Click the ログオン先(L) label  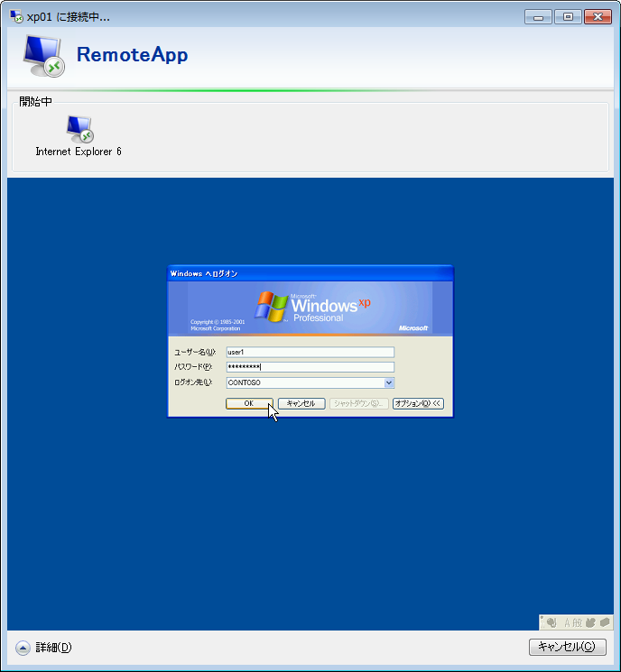pyautogui.click(x=193, y=382)
